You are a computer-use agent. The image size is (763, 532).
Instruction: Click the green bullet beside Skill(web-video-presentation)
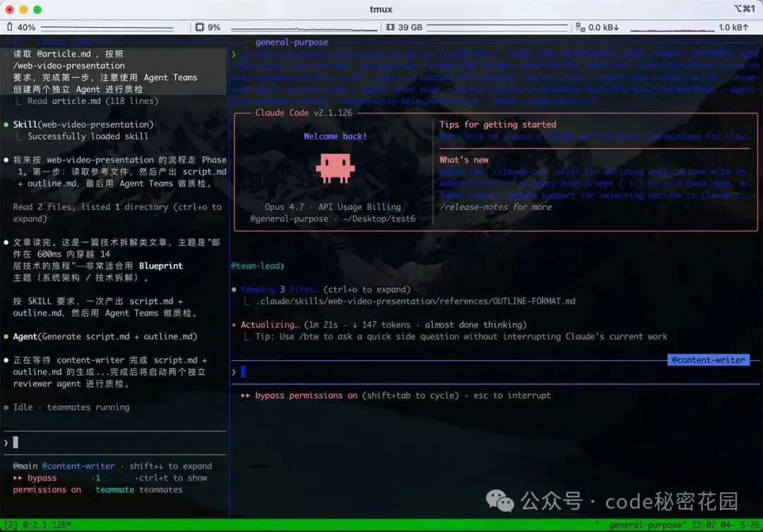pyautogui.click(x=6, y=124)
